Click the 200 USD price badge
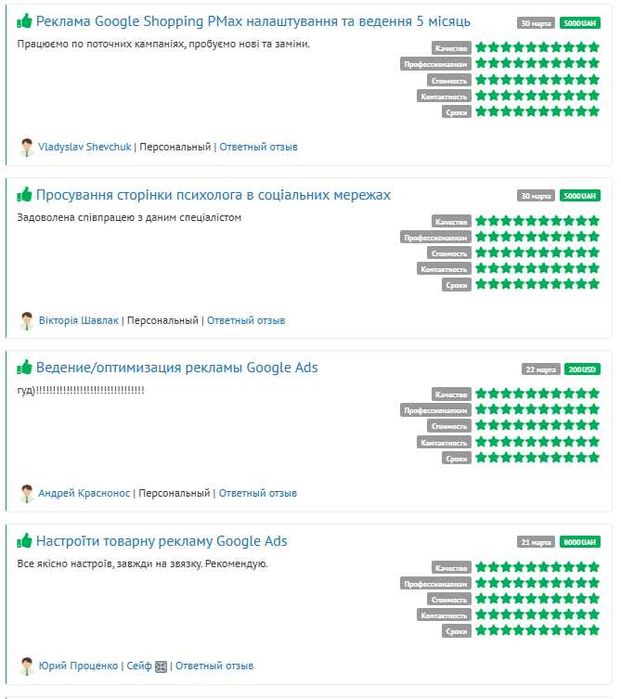The image size is (621, 699). (582, 369)
